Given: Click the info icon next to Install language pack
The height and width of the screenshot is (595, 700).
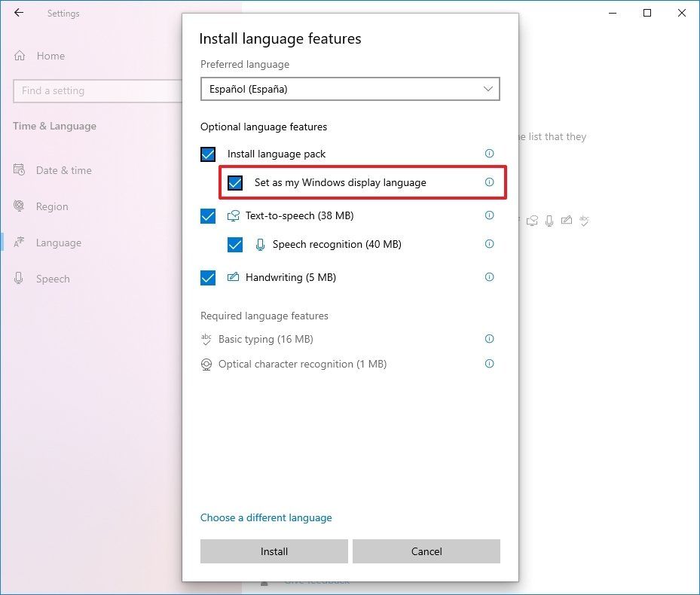Looking at the screenshot, I should tap(489, 153).
